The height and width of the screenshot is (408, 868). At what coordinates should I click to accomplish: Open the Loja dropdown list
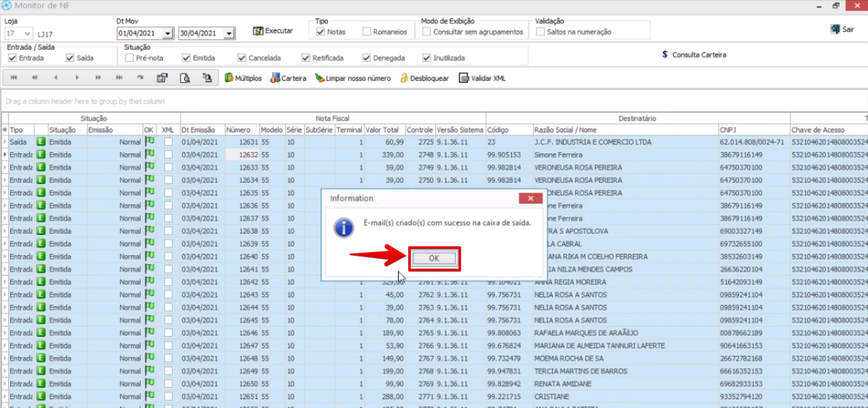(x=27, y=33)
